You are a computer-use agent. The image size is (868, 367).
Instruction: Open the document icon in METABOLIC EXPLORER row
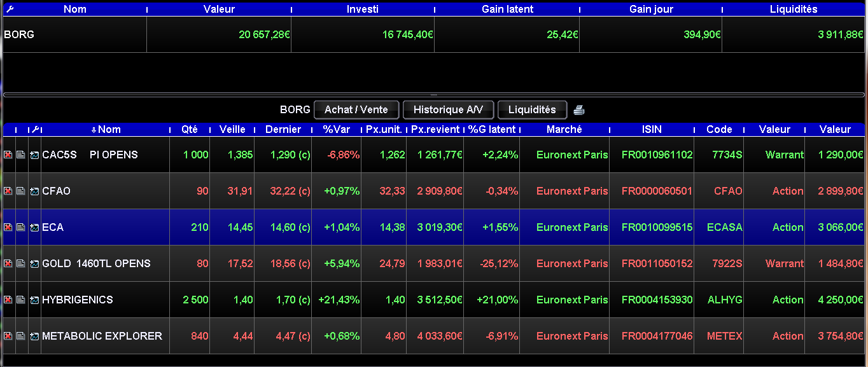pos(21,336)
